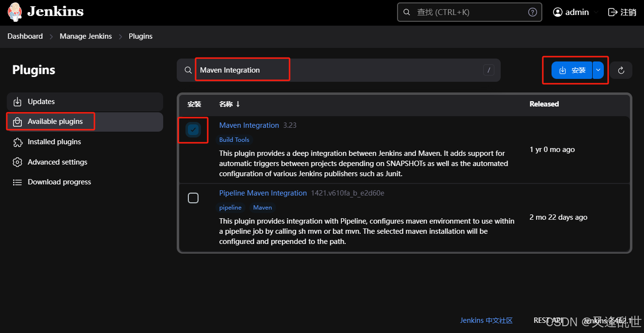Click the Jenkins title text in header
The image size is (644, 333).
[x=55, y=12]
